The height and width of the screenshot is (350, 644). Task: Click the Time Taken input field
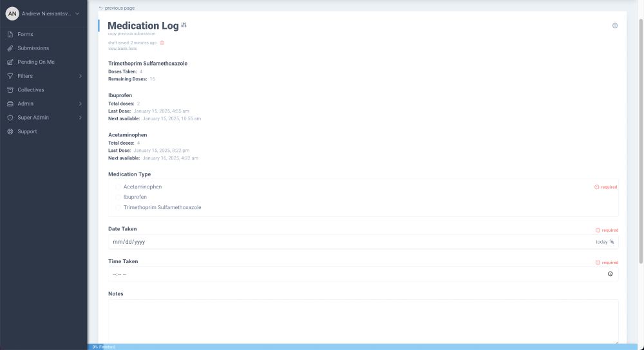tap(363, 274)
